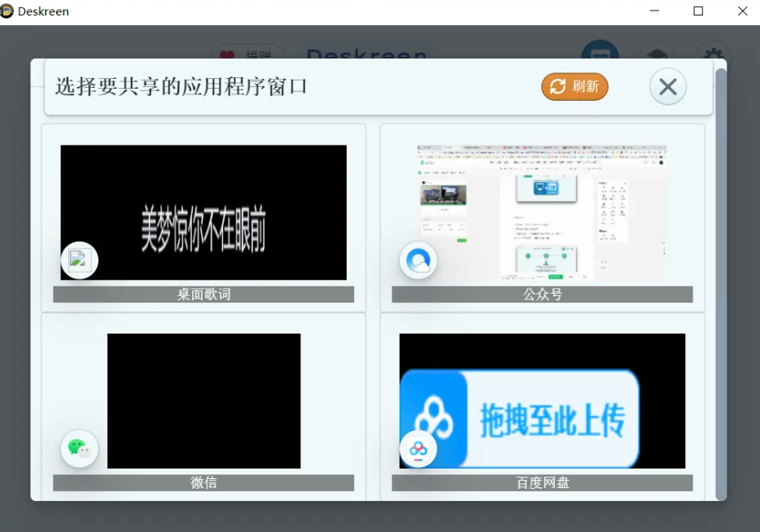Click the round app icon on 公众号 preview
This screenshot has height=532, width=760.
click(x=418, y=260)
